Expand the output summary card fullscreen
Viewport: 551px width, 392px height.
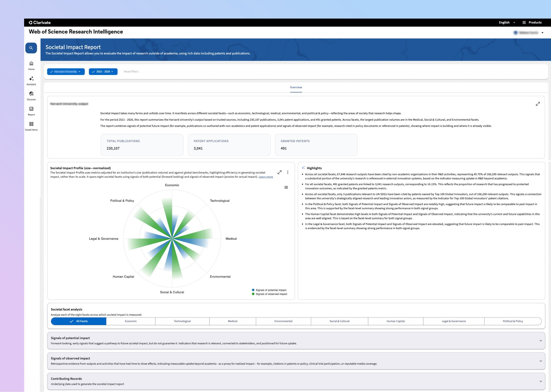[x=538, y=104]
